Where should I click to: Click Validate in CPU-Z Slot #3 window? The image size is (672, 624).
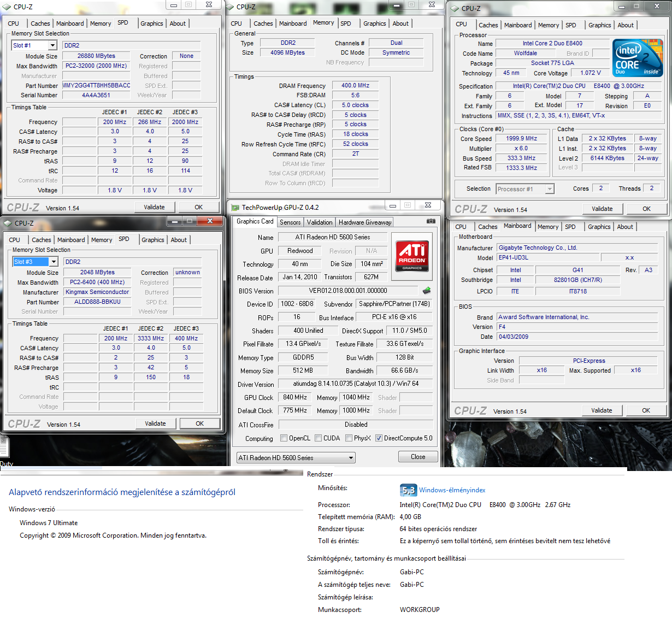click(x=155, y=423)
